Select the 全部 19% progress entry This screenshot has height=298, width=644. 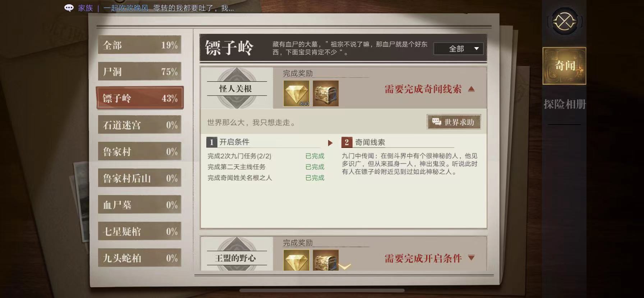pos(140,45)
